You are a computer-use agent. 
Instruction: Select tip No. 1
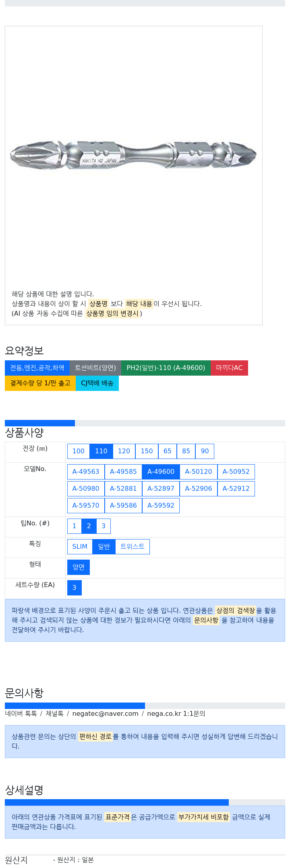74,526
